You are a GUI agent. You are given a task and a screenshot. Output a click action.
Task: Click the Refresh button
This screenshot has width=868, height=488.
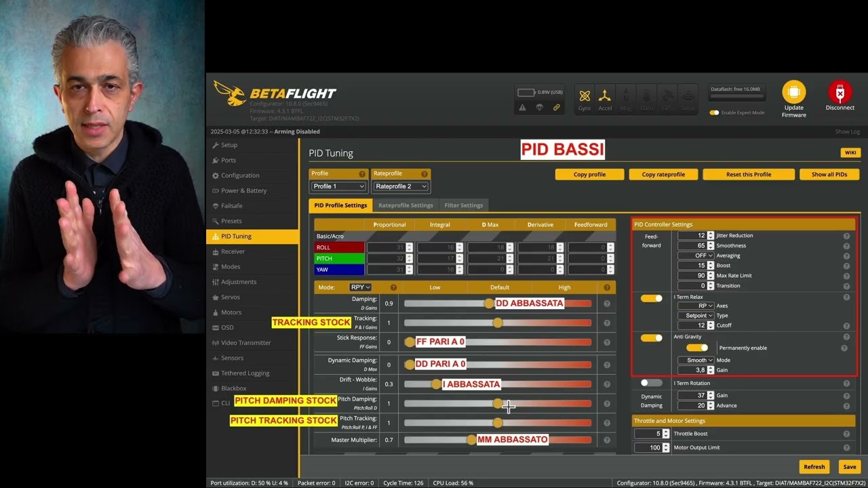coord(814,466)
